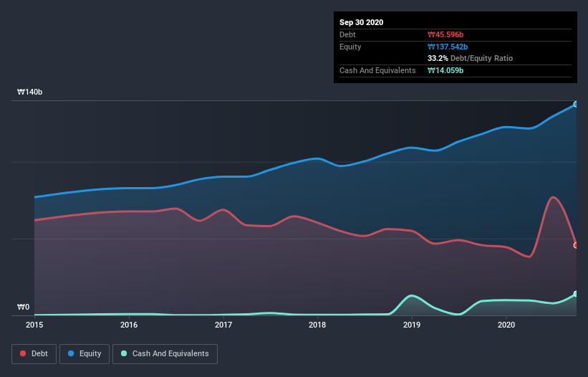
Task: Click the 2019 x-axis label
Action: tap(412, 325)
